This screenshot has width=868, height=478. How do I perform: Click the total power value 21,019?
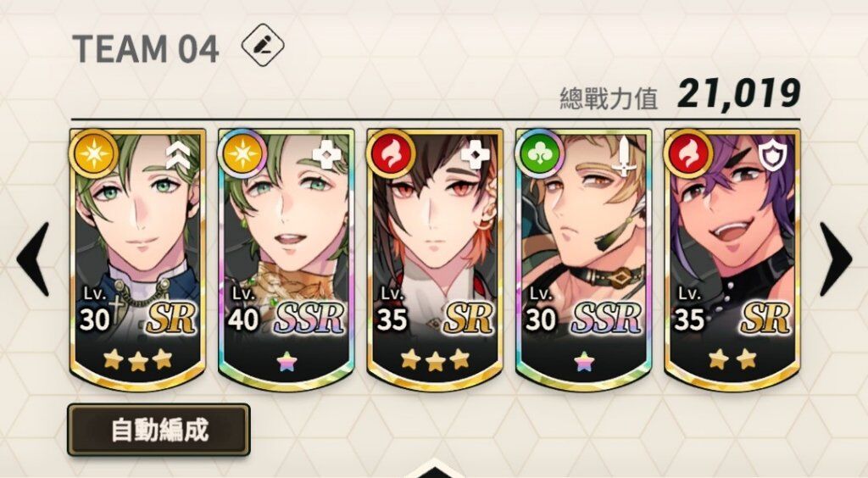[738, 94]
